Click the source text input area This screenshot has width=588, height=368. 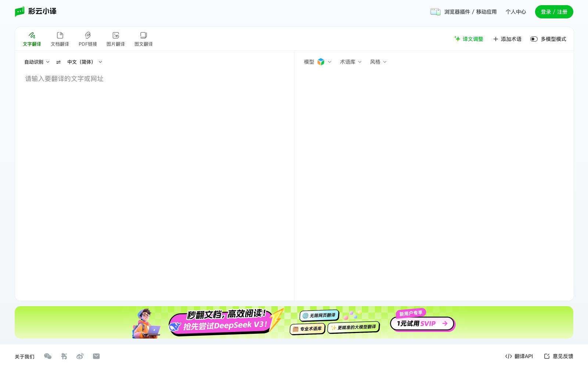pyautogui.click(x=154, y=184)
